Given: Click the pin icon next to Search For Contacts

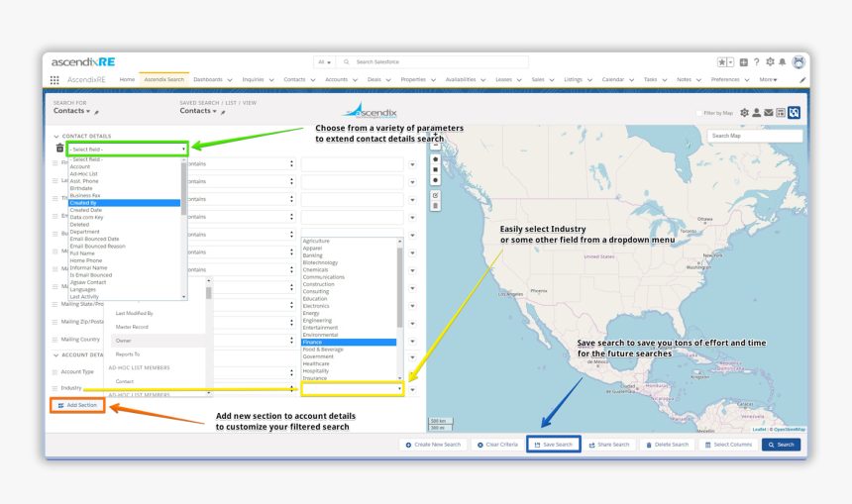Looking at the screenshot, I should (97, 113).
